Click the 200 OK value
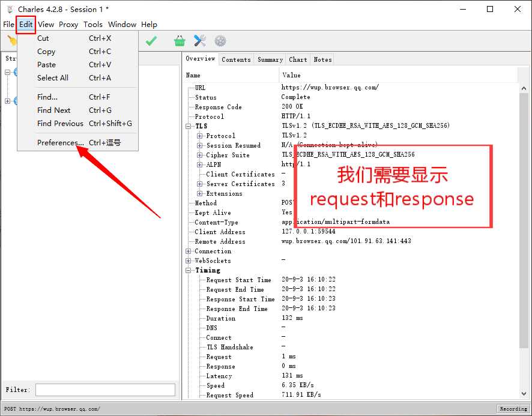The height and width of the screenshot is (416, 532). 292,106
